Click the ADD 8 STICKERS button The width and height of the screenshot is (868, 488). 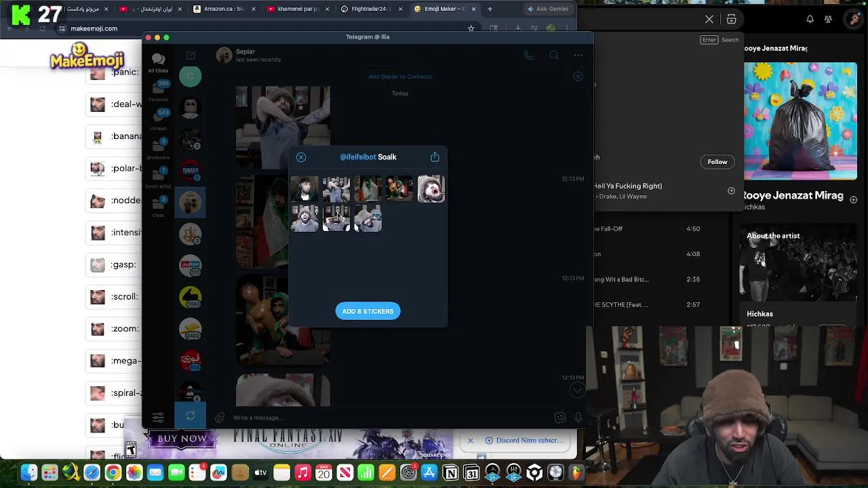tap(368, 311)
